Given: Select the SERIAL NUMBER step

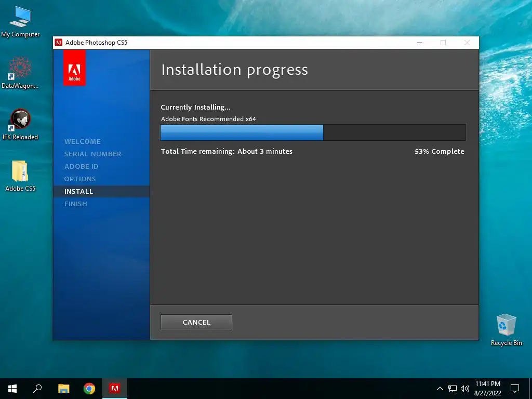Looking at the screenshot, I should click(92, 154).
